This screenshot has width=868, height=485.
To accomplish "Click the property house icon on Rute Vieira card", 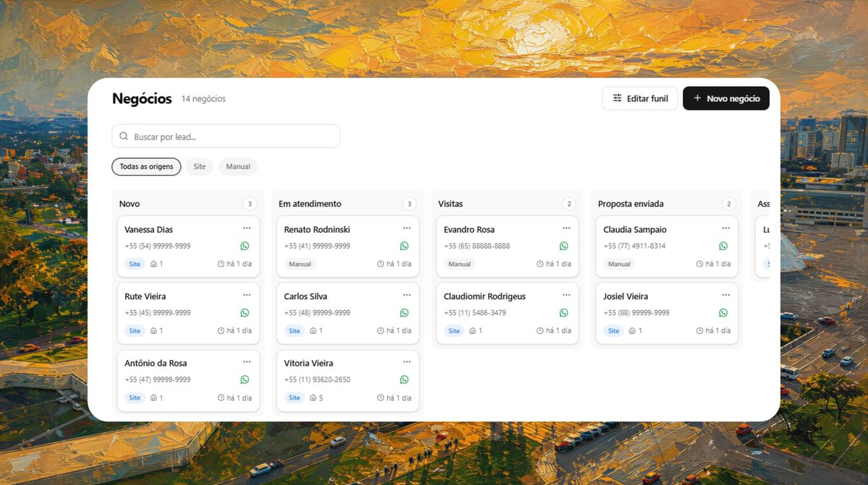I will click(x=153, y=330).
